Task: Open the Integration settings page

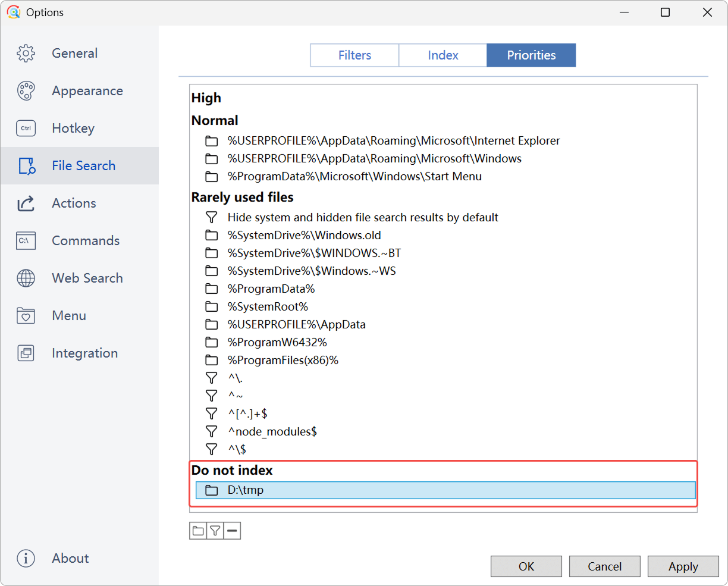Action: point(80,353)
